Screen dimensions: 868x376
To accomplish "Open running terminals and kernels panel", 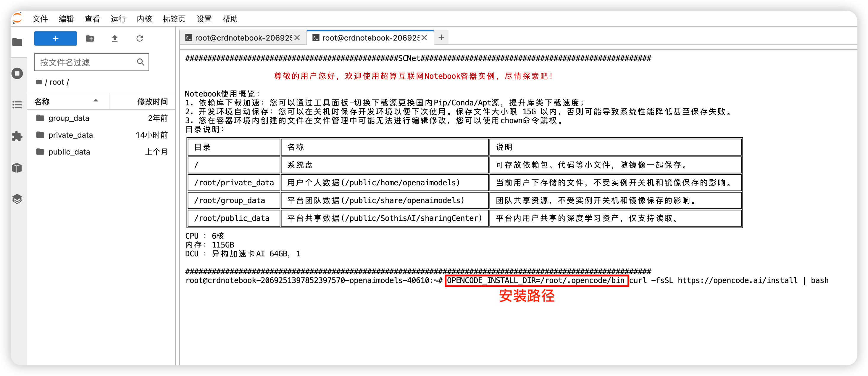I will pyautogui.click(x=17, y=73).
